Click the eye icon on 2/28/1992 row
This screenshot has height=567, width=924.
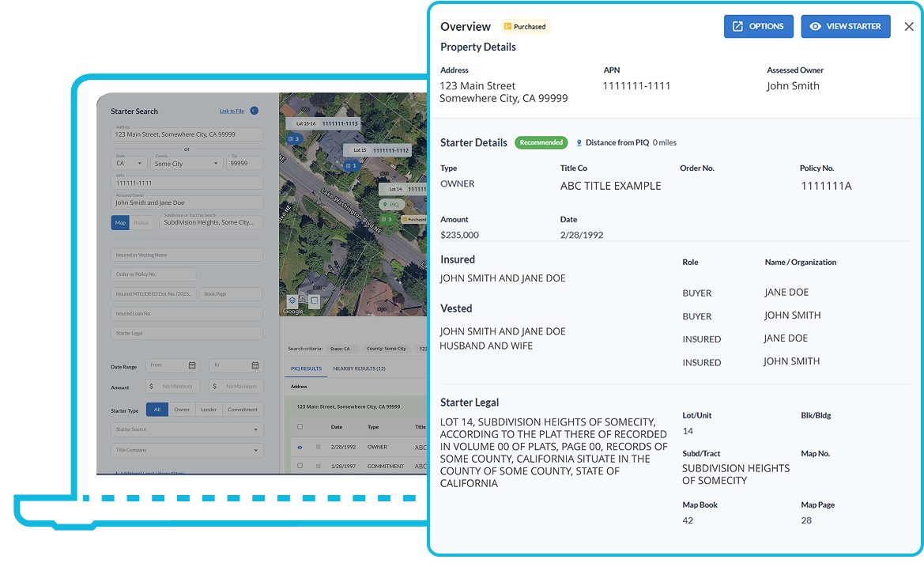click(x=300, y=447)
